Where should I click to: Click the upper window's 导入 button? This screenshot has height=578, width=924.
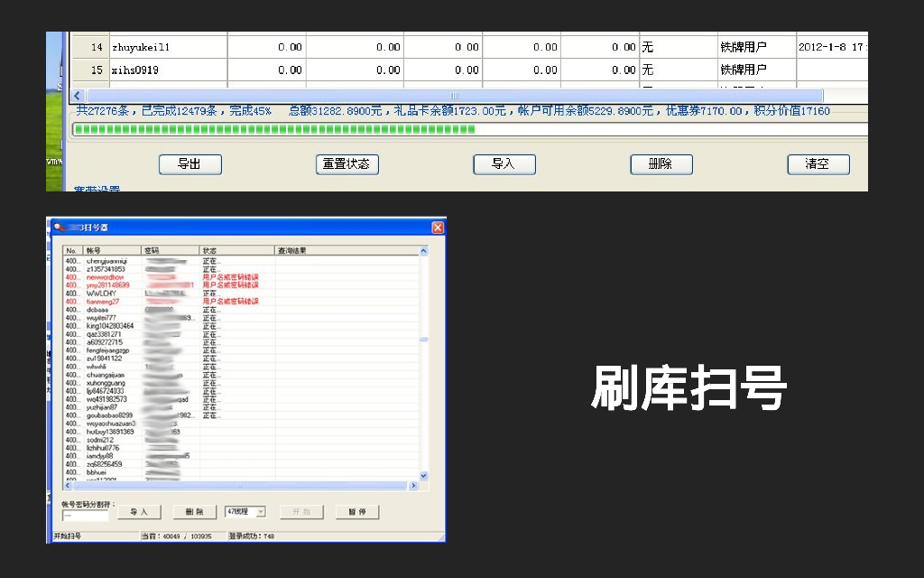[504, 164]
